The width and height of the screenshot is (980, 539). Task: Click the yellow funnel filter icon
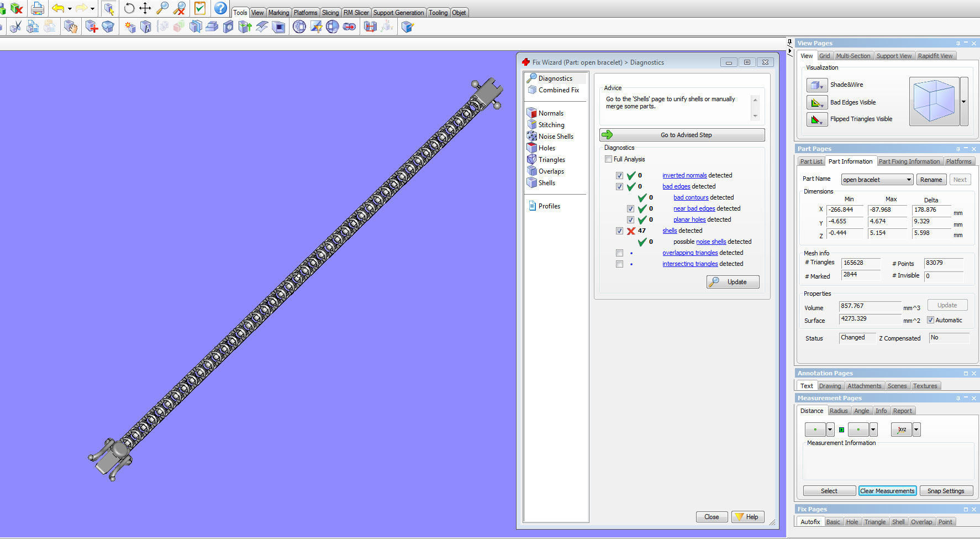(x=316, y=27)
